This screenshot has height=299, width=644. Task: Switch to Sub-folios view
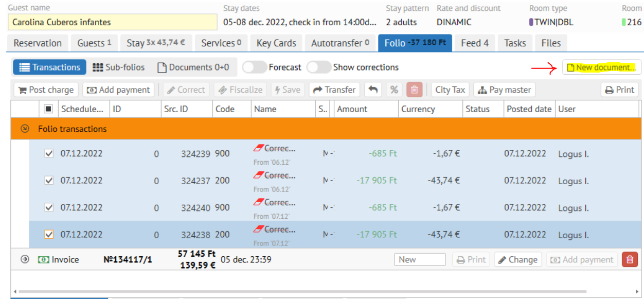[119, 67]
